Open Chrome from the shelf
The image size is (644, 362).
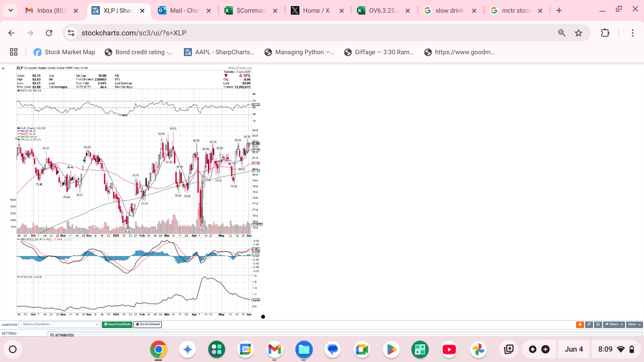pyautogui.click(x=158, y=349)
